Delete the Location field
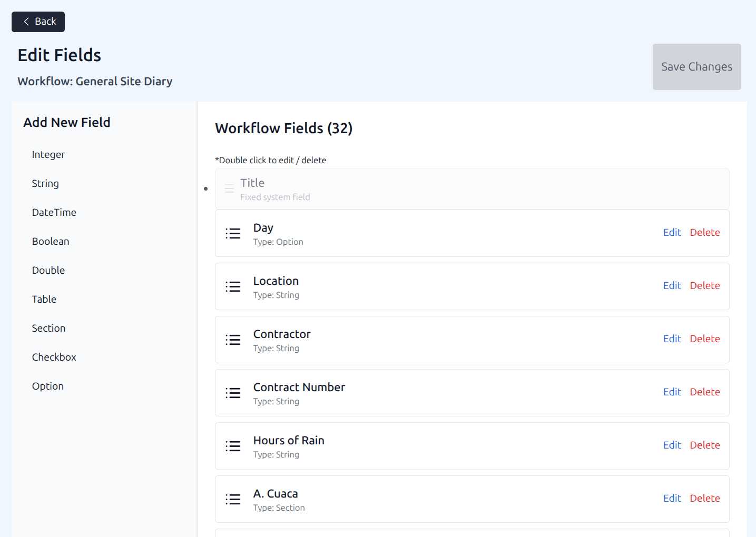756x537 pixels. coord(705,286)
